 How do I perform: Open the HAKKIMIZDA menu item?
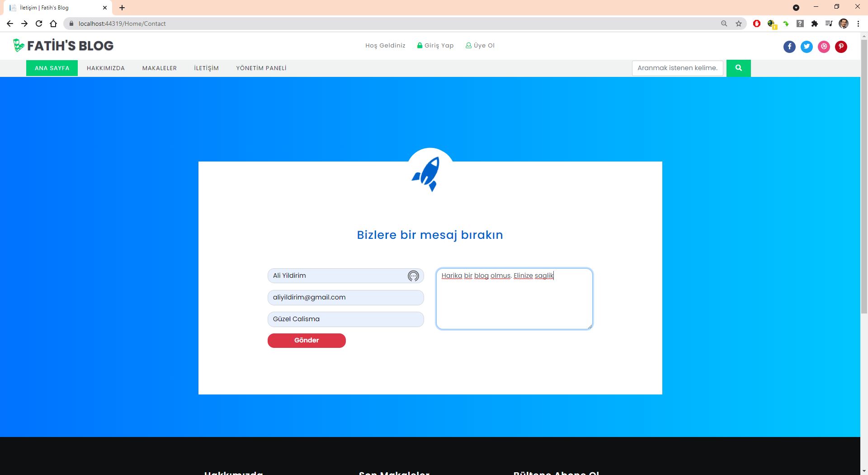tap(106, 68)
